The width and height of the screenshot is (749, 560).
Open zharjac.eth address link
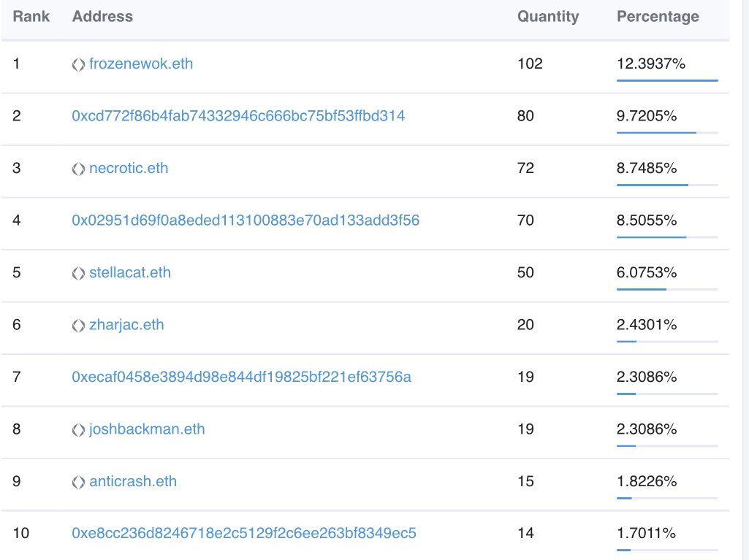tap(126, 325)
